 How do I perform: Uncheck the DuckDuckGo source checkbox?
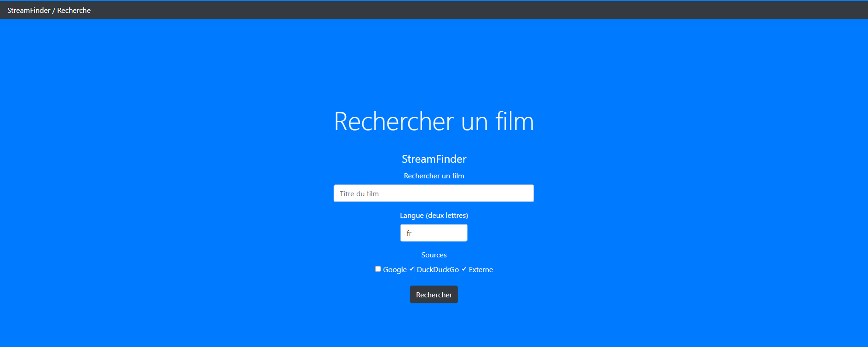tap(411, 269)
